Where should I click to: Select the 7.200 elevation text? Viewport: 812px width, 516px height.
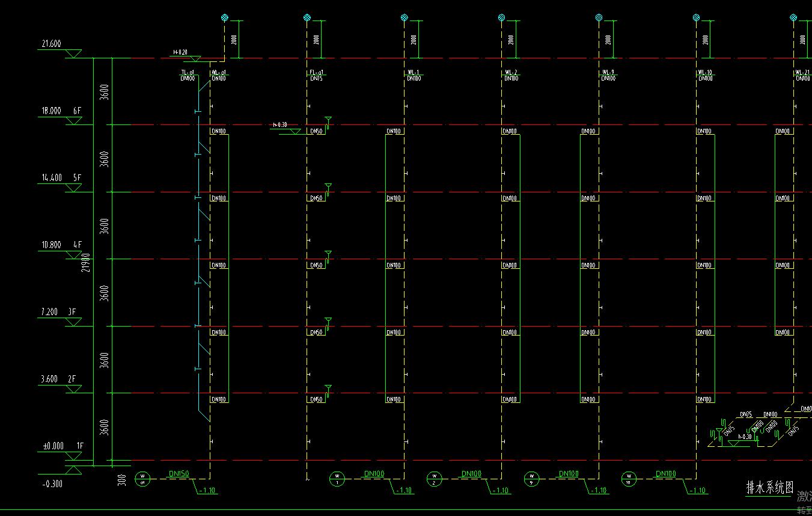pos(49,312)
